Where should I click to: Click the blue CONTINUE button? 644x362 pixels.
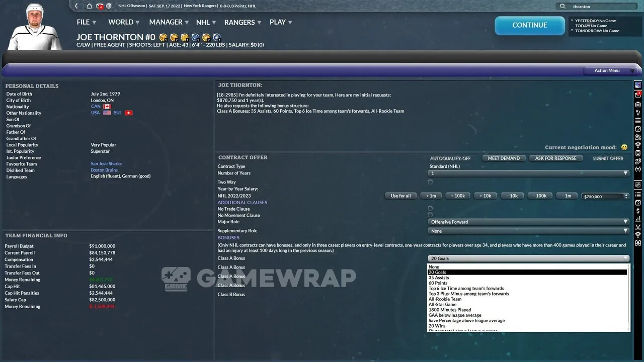[x=529, y=25]
